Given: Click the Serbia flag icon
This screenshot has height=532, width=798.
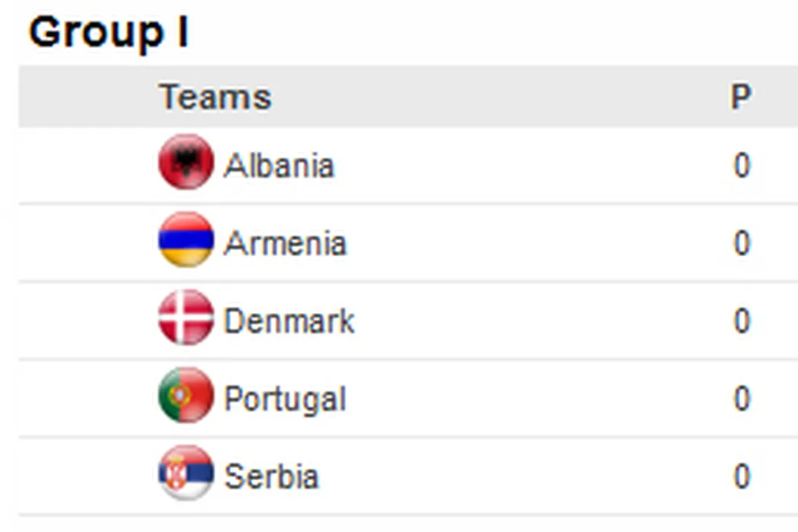Looking at the screenshot, I should [x=185, y=473].
